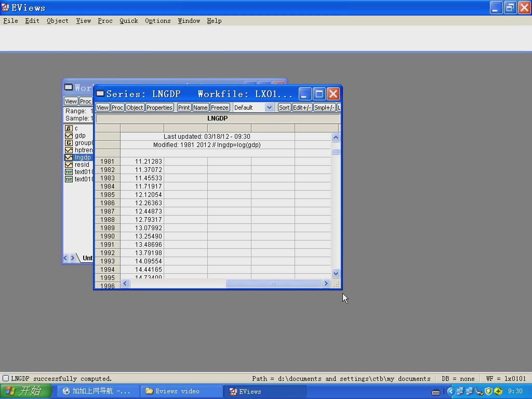Click row header for year 1988
Image resolution: width=532 pixels, height=399 pixels.
[108, 220]
